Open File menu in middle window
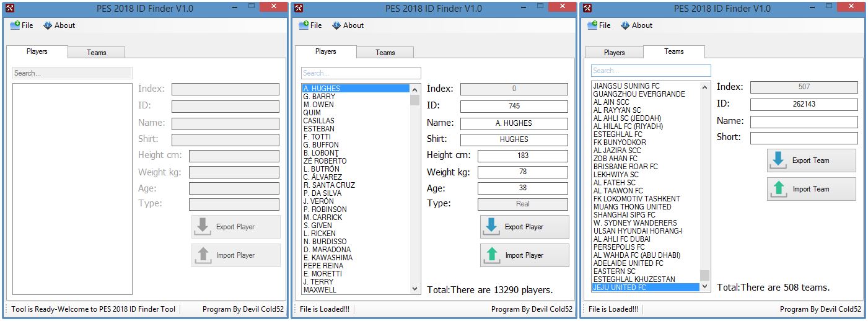 click(x=310, y=25)
